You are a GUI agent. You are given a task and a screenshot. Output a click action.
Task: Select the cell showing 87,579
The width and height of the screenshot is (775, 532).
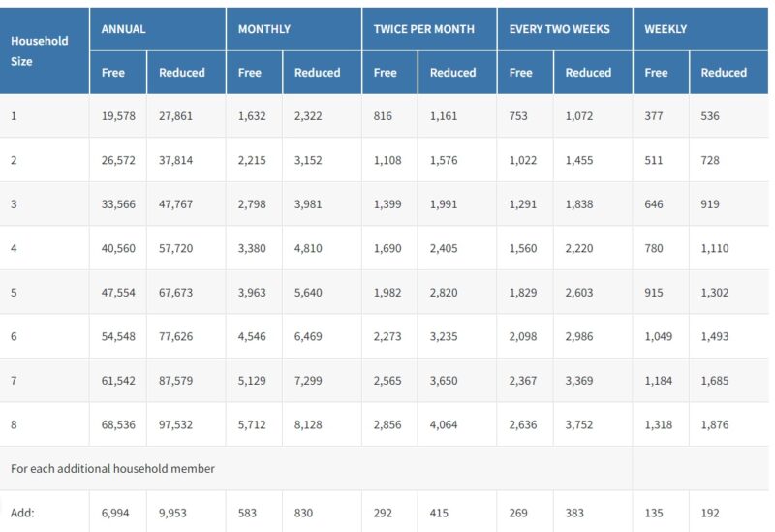tap(175, 381)
